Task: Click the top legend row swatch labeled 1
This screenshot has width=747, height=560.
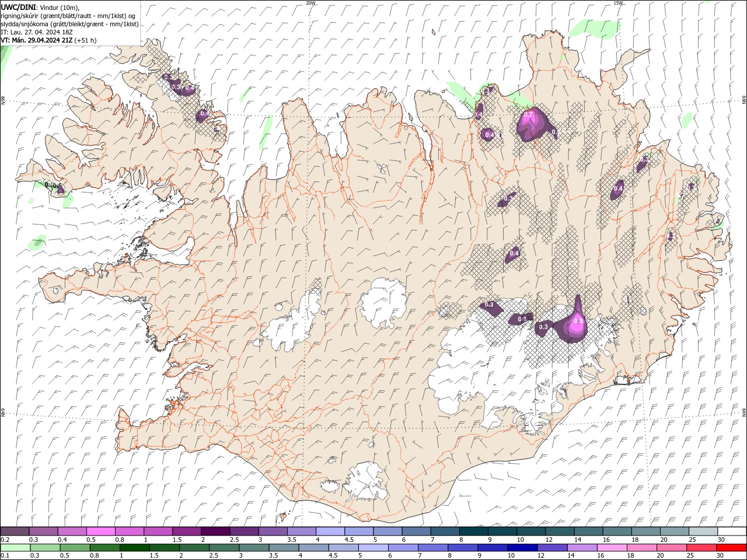Action: tap(158, 531)
